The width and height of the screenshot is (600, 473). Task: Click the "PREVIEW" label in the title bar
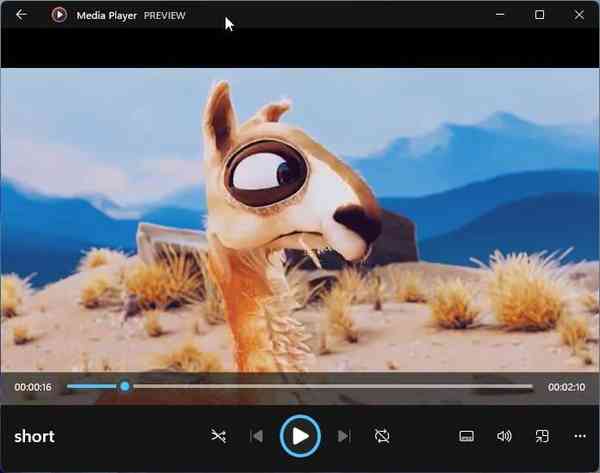(x=165, y=16)
